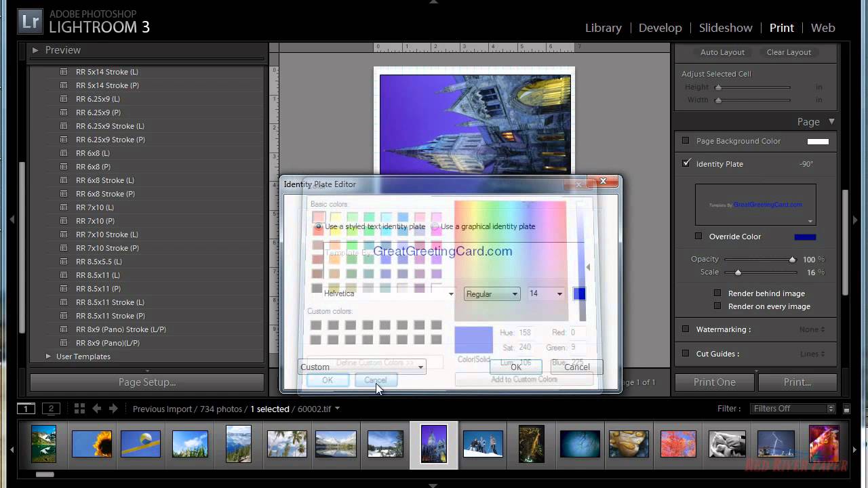This screenshot has height=488, width=868.
Task: Click the Print One button
Action: (714, 382)
